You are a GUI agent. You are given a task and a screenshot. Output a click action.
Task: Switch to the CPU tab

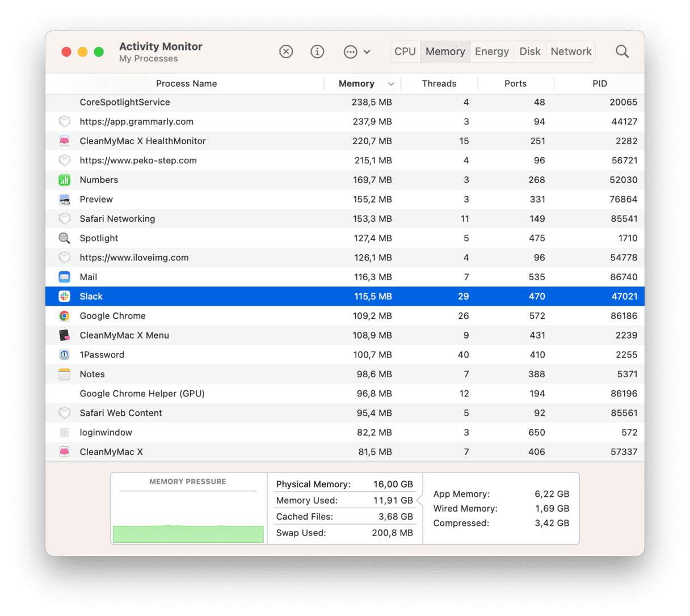click(405, 52)
